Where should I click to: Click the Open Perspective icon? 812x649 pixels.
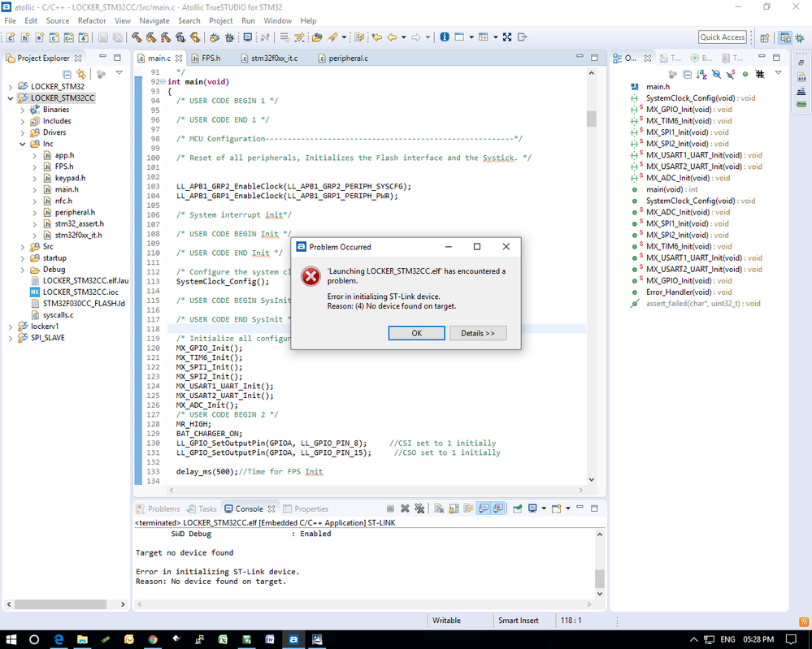pos(764,37)
